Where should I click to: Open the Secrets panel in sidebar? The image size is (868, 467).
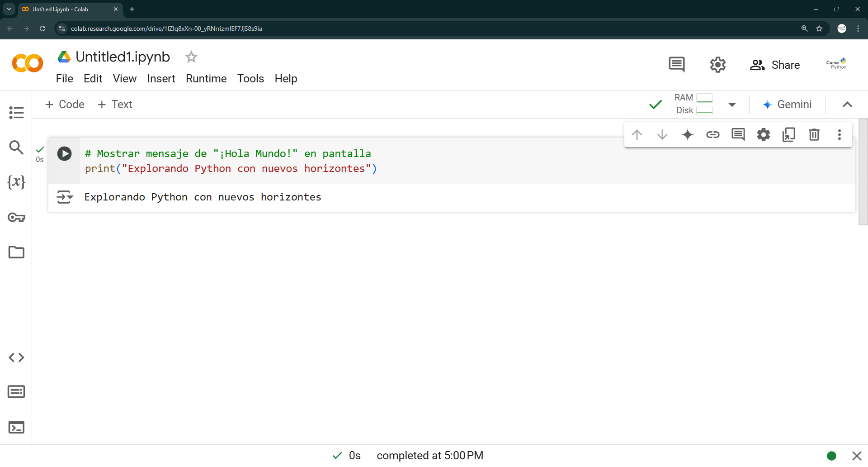16,218
